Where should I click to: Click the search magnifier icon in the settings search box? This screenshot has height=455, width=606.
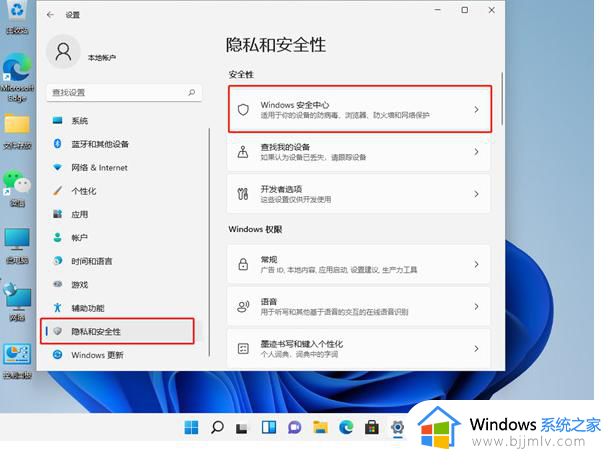coord(192,92)
